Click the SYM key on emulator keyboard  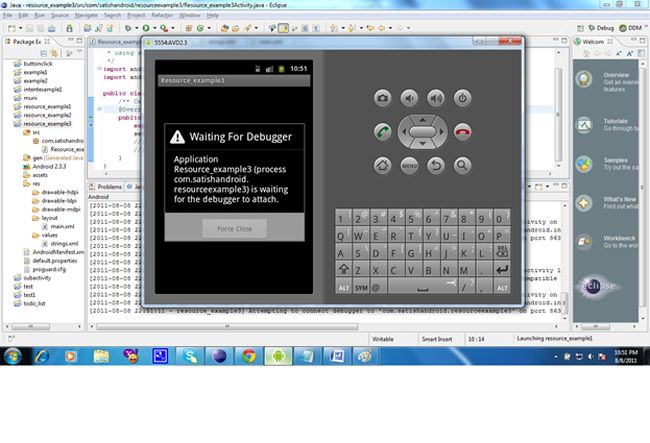pos(361,287)
